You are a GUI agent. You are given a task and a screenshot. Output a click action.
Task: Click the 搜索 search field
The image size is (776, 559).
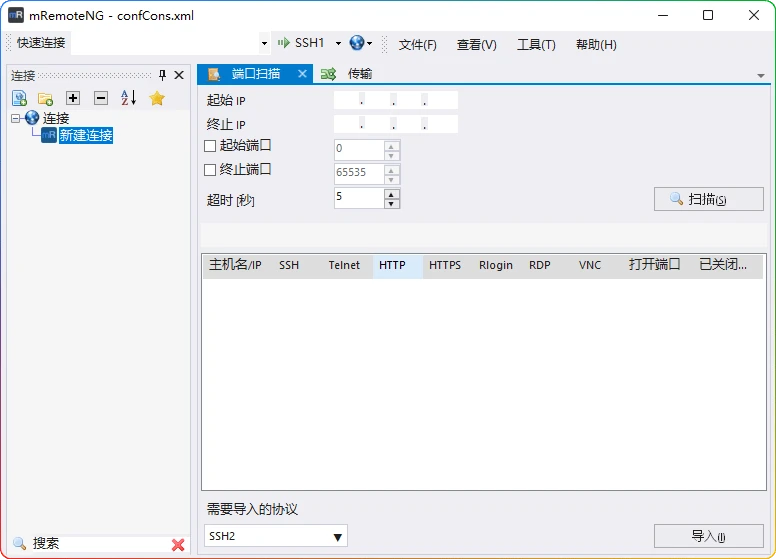tap(100, 544)
